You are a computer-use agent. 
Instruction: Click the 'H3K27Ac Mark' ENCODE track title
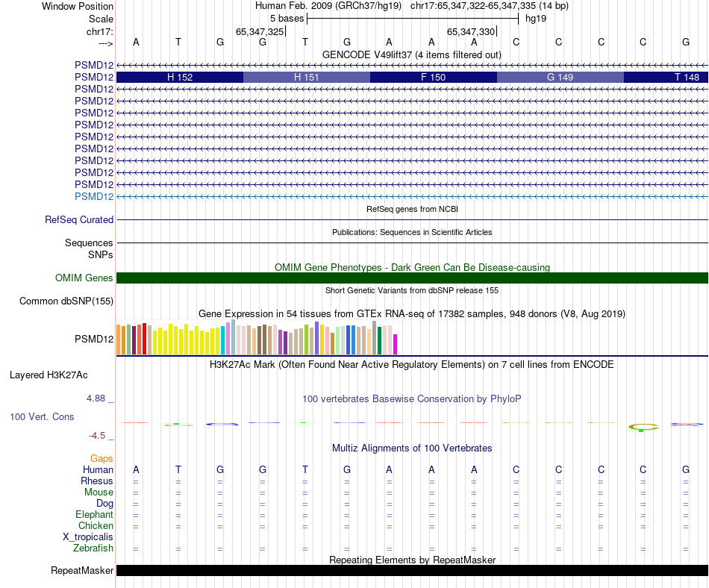(x=412, y=365)
